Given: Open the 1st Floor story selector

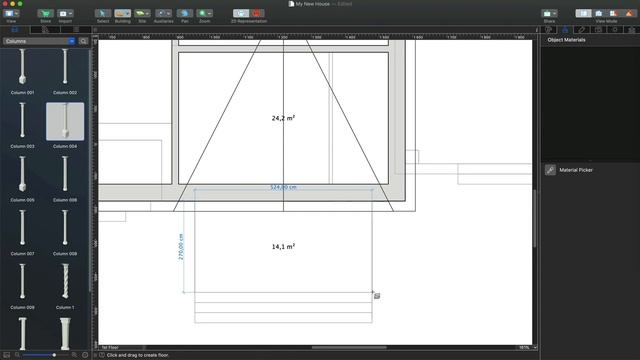Looking at the screenshot, I should tap(122, 348).
